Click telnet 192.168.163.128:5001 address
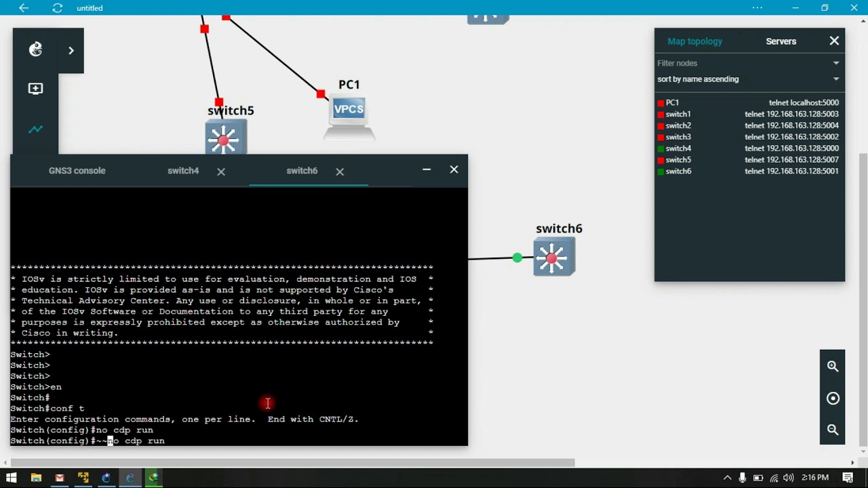 point(791,171)
